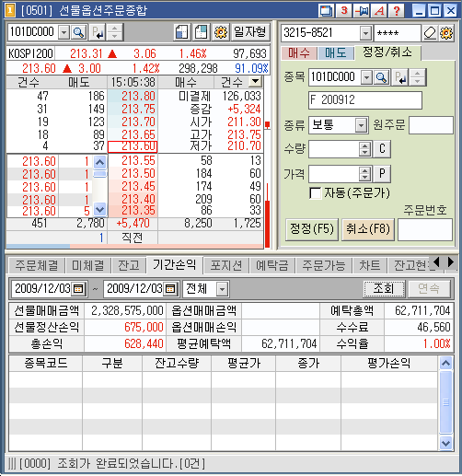Click the 평가손익 column header
The width and height of the screenshot is (462, 476).
[x=389, y=363]
